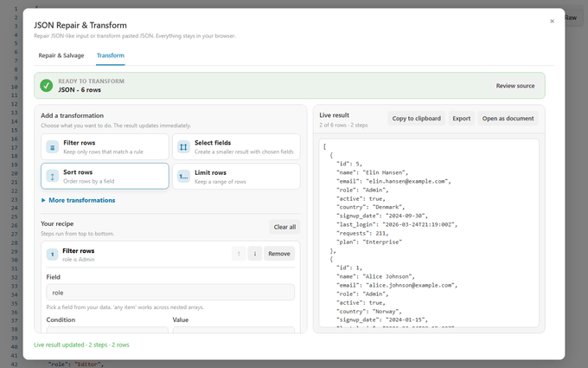The width and height of the screenshot is (588, 368).
Task: Click line number 20 in background editor gutter
Action: pyautogui.click(x=14, y=173)
